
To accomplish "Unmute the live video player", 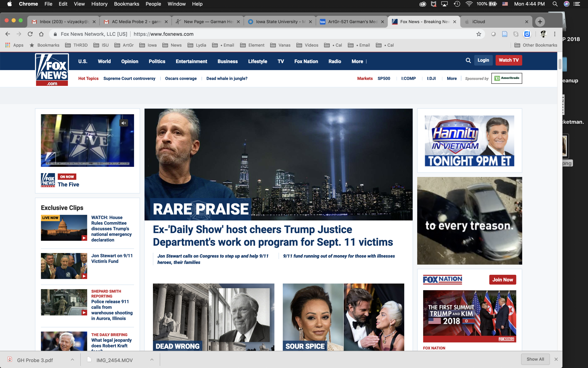I will [124, 123].
